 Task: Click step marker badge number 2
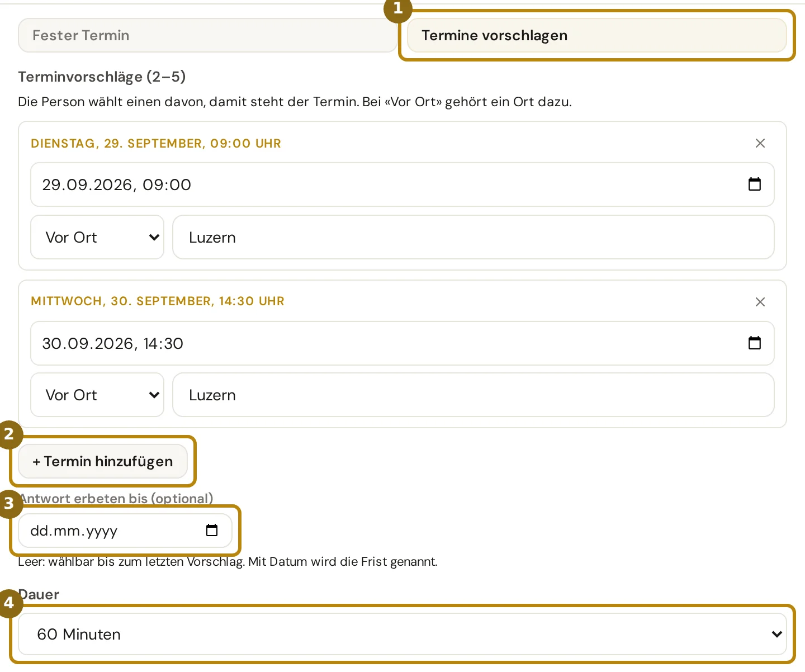pyautogui.click(x=9, y=434)
